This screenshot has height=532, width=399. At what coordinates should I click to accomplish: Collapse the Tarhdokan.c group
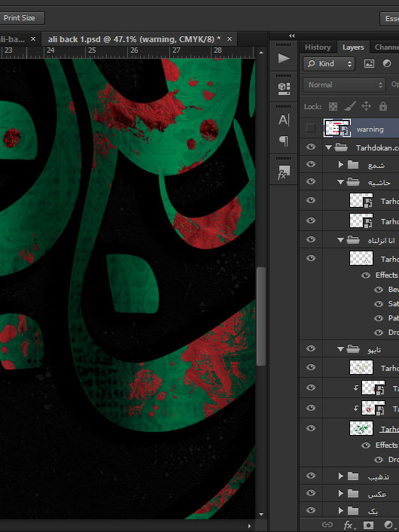[328, 147]
